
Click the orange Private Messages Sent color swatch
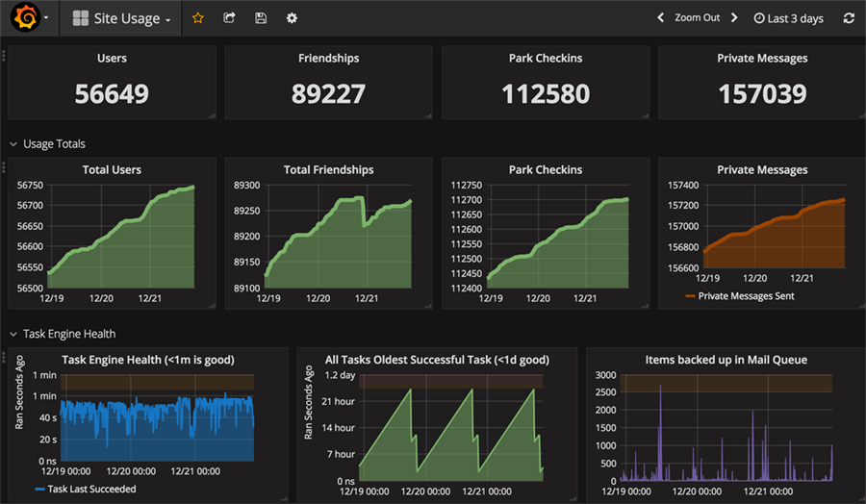tap(690, 296)
